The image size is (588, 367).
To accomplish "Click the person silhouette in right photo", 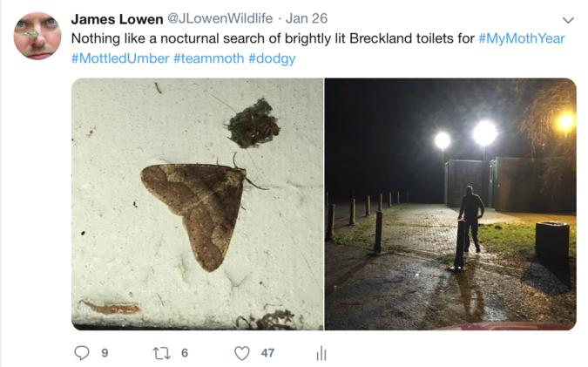I will click(x=471, y=219).
